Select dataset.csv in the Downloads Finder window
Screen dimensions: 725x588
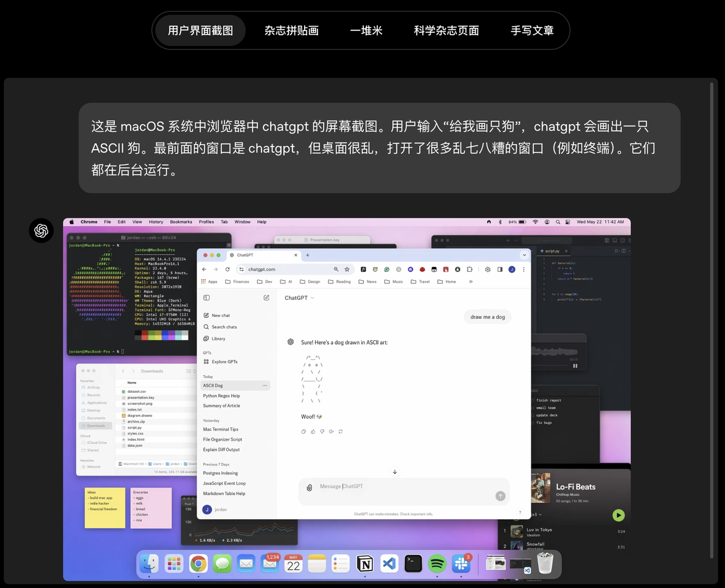[136, 392]
